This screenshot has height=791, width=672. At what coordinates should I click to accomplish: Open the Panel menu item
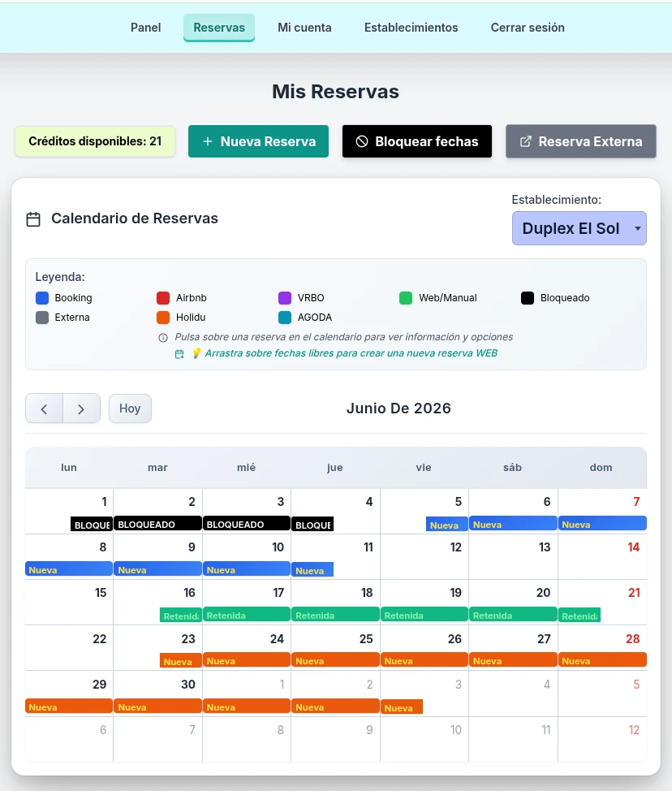pyautogui.click(x=146, y=28)
